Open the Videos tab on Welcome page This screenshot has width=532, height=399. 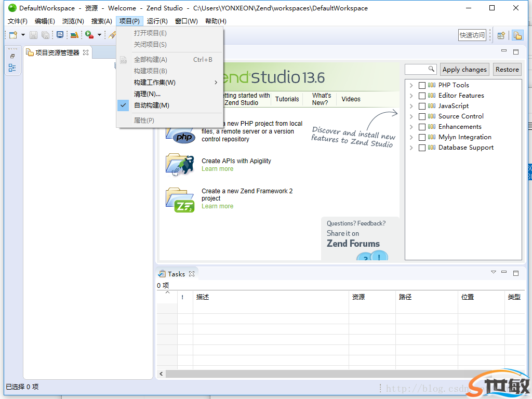tap(351, 99)
